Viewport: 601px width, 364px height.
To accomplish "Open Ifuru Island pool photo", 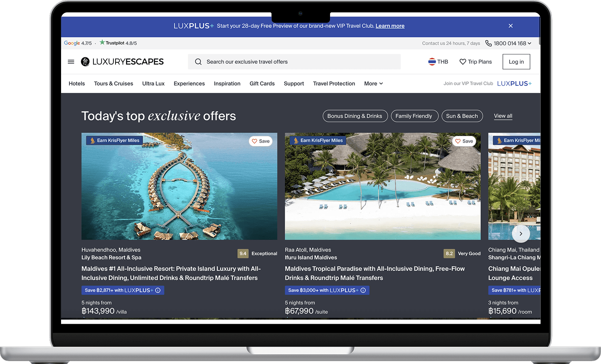I will pos(383,186).
